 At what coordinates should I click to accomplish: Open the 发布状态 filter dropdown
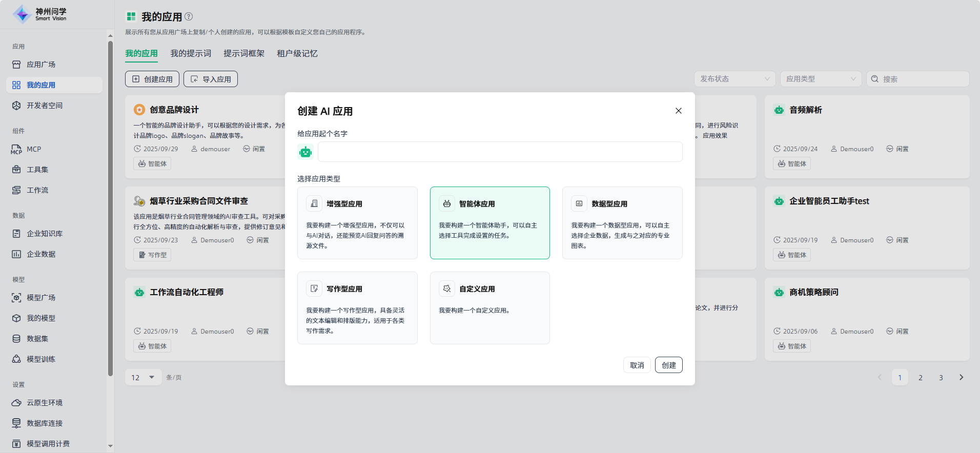(734, 79)
